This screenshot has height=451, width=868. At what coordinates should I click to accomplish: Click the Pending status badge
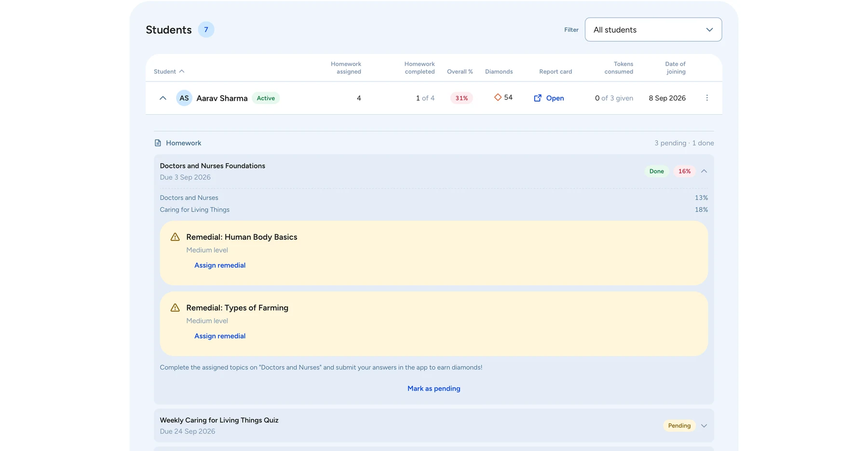pyautogui.click(x=679, y=425)
